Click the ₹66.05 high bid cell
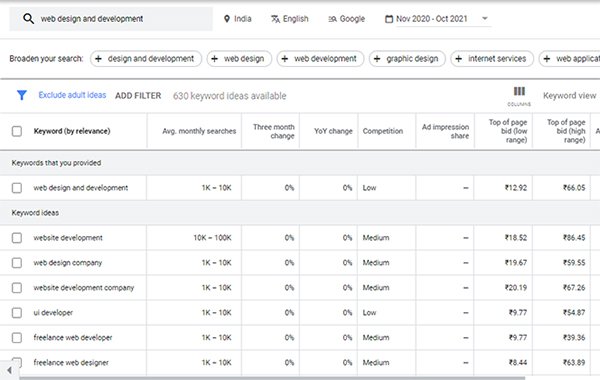Viewport: 600px width, 380px height. [x=574, y=188]
